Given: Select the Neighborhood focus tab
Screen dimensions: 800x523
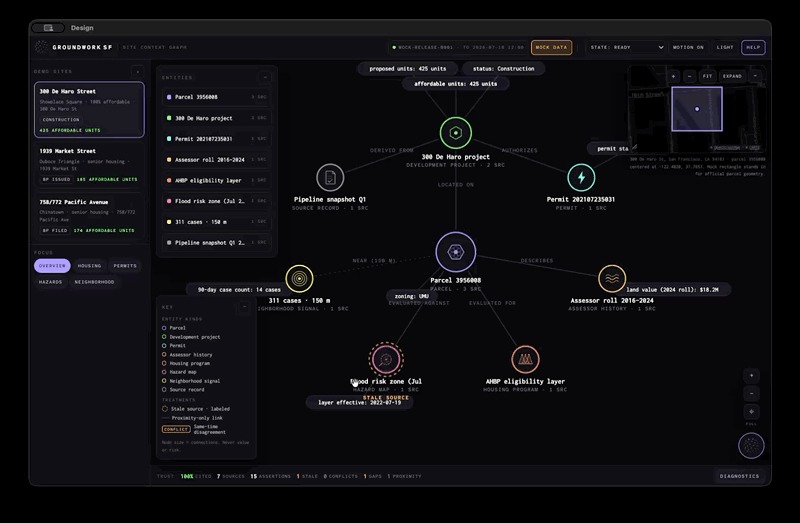Looking at the screenshot, I should tap(94, 282).
